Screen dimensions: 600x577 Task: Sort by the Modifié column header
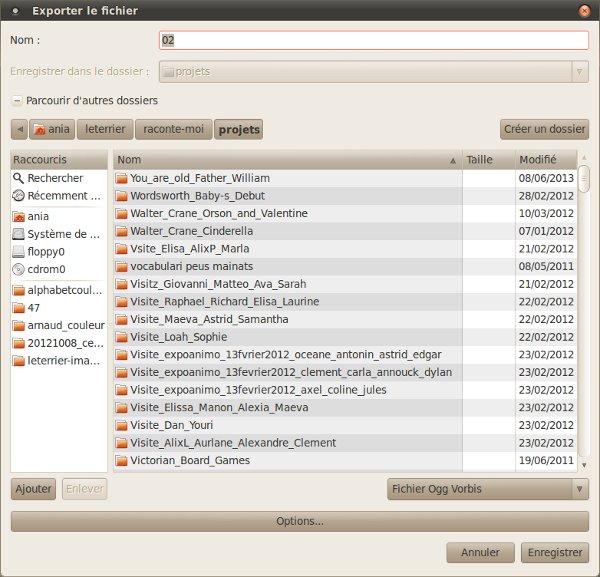coord(546,160)
